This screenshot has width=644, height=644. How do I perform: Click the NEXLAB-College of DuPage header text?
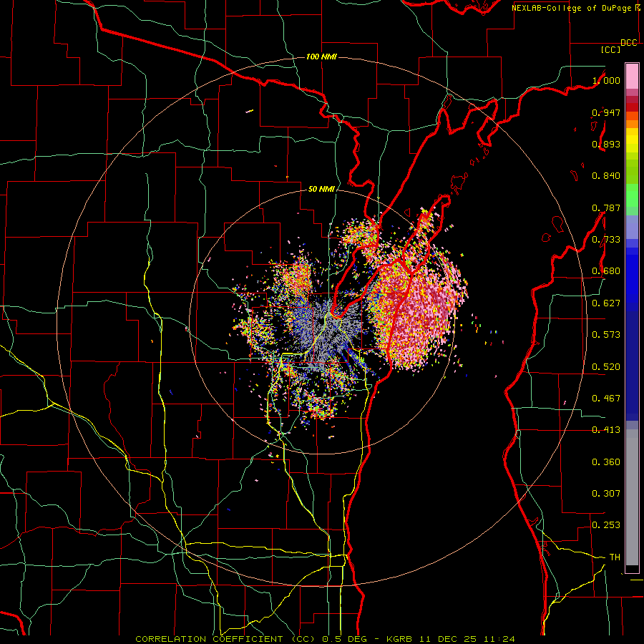point(572,8)
